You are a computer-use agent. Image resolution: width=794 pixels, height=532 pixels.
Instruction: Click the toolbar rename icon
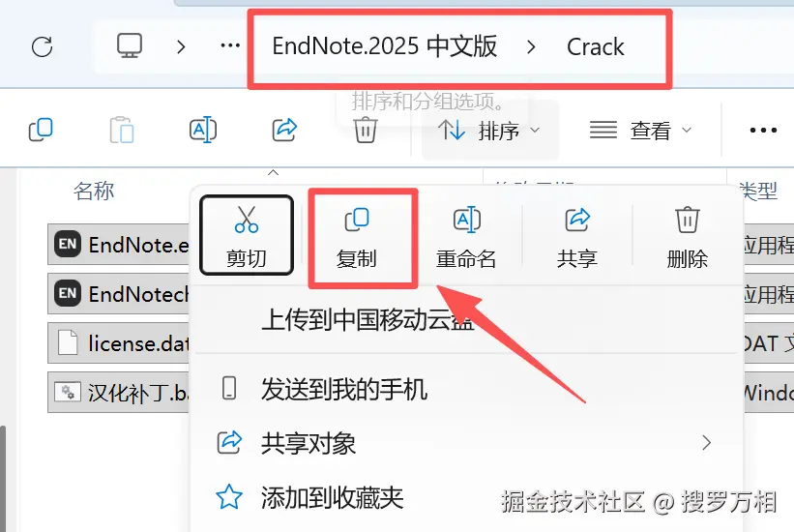[x=202, y=131]
